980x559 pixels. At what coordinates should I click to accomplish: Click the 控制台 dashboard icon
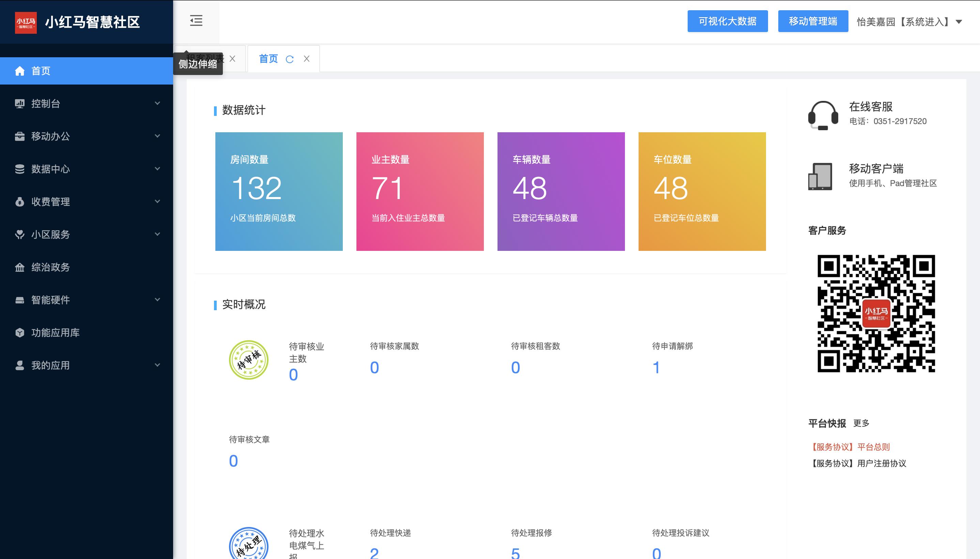click(x=19, y=104)
